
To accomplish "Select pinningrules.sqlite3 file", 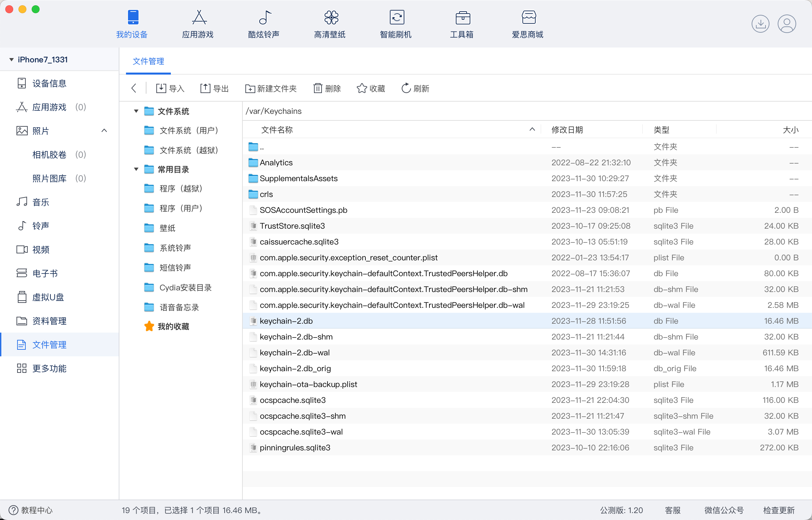I will (527, 447).
